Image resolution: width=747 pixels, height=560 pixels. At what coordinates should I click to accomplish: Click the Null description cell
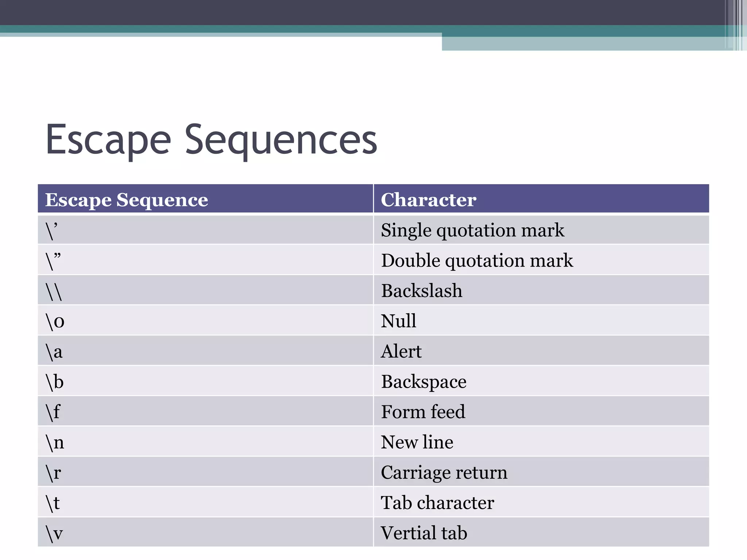(x=398, y=321)
